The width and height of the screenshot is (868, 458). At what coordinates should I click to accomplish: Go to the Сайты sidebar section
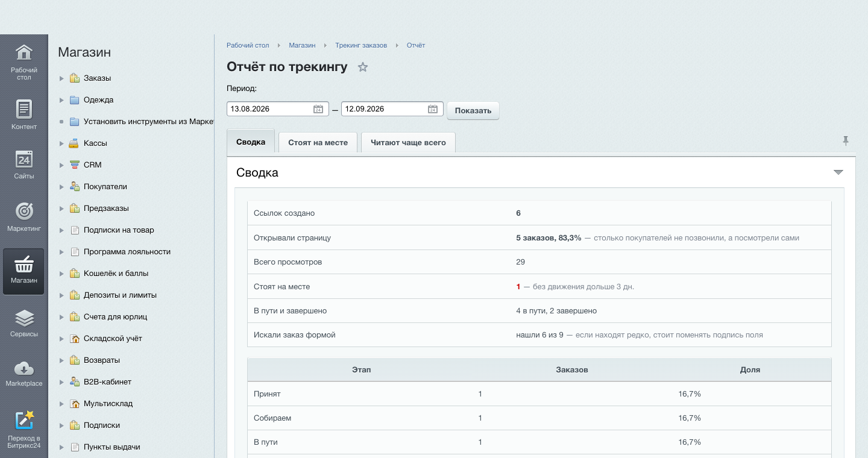click(24, 164)
